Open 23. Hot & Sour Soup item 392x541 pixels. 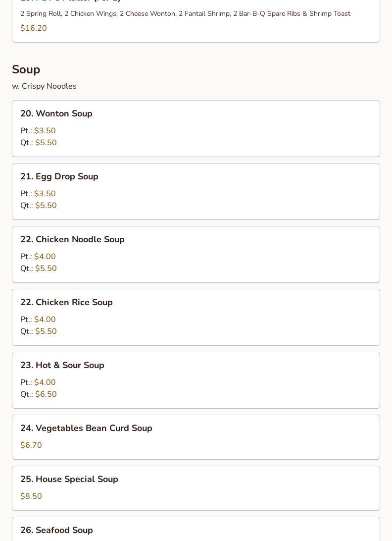[196, 380]
